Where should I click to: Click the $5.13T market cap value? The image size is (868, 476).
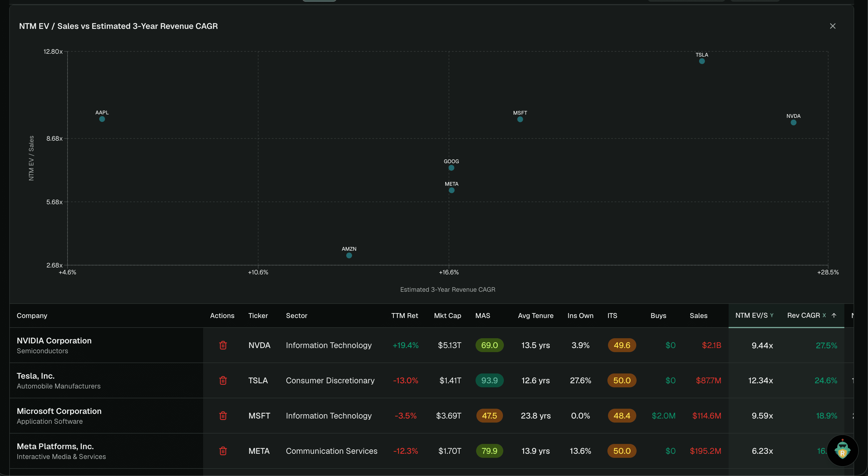click(x=449, y=345)
